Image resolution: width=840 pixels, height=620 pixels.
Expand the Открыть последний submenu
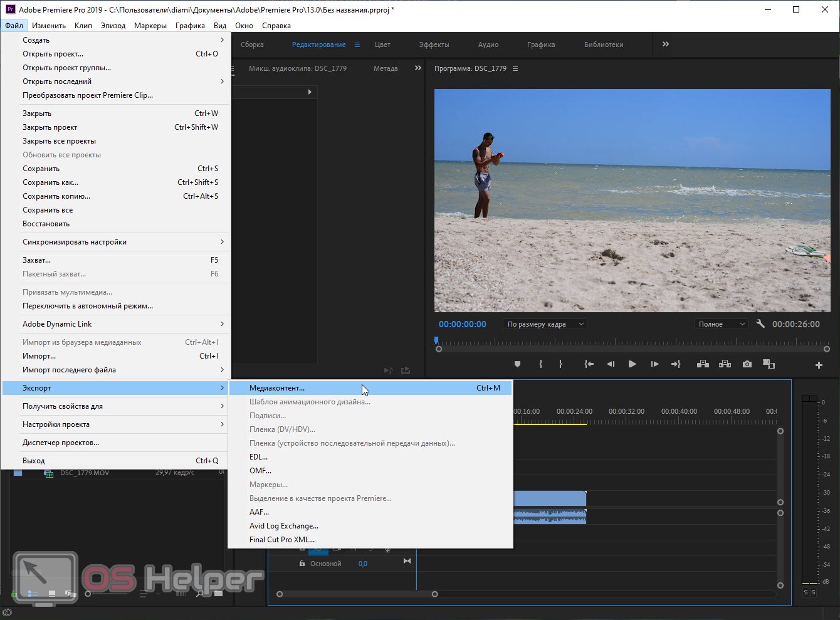tap(116, 81)
